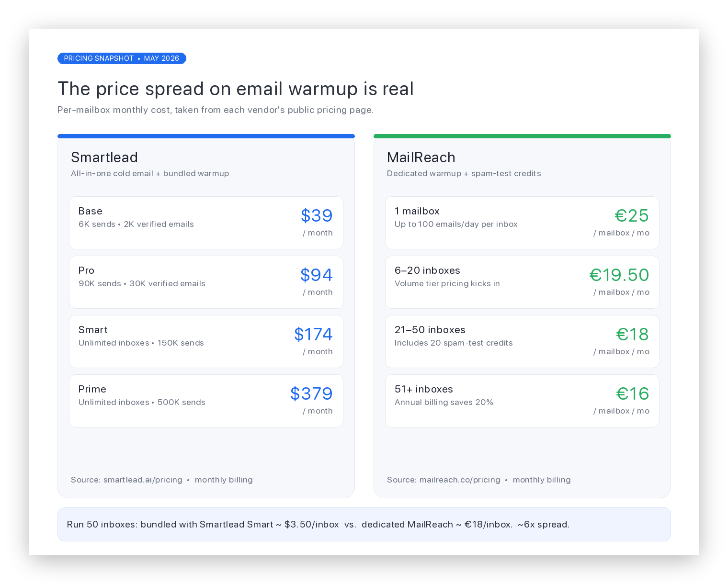728x584 pixels.
Task: Click the MailReach card title
Action: tap(421, 157)
